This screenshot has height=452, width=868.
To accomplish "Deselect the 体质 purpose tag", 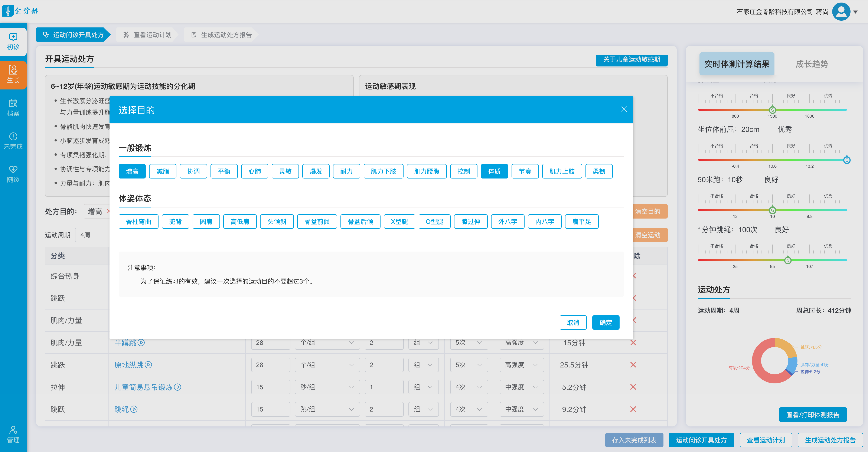I will tap(494, 171).
